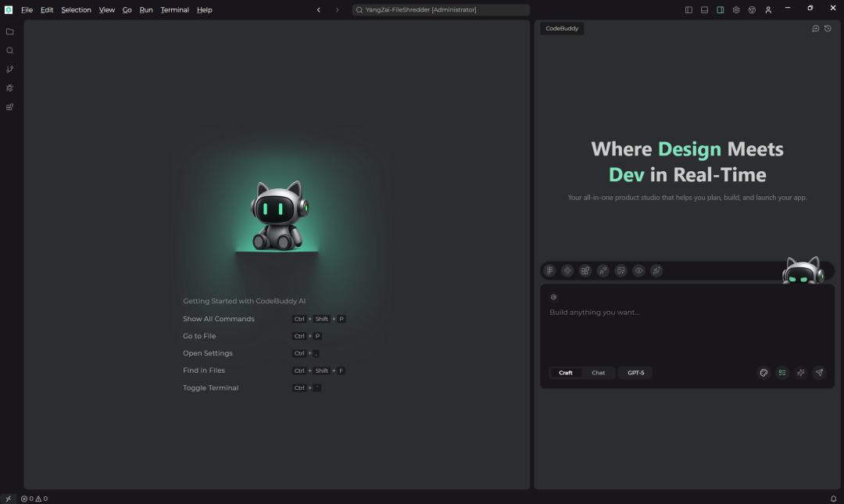Go forward with the right arrow
This screenshot has width=844, height=504.
pyautogui.click(x=337, y=9)
